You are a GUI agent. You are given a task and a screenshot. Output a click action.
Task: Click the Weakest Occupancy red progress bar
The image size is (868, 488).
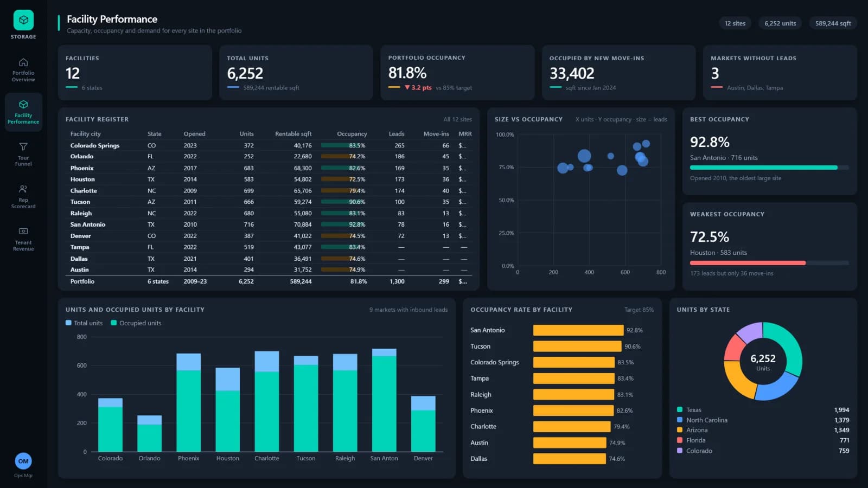(x=748, y=263)
